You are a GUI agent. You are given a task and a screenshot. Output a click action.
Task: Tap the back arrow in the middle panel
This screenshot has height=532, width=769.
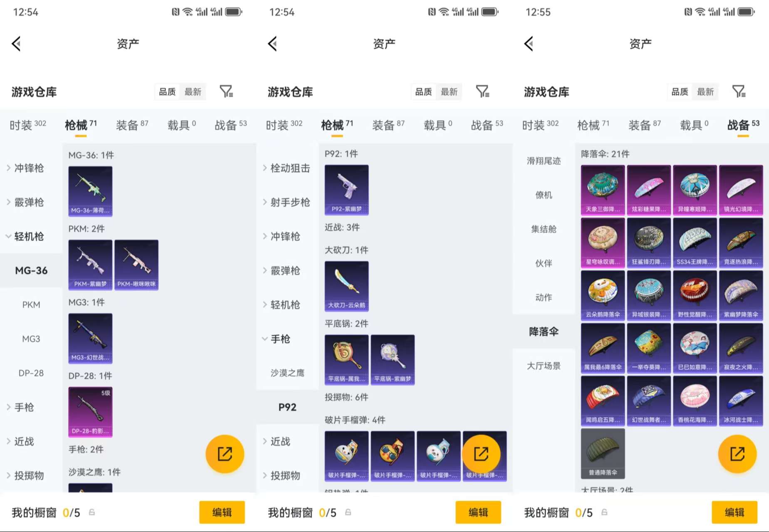pyautogui.click(x=273, y=44)
